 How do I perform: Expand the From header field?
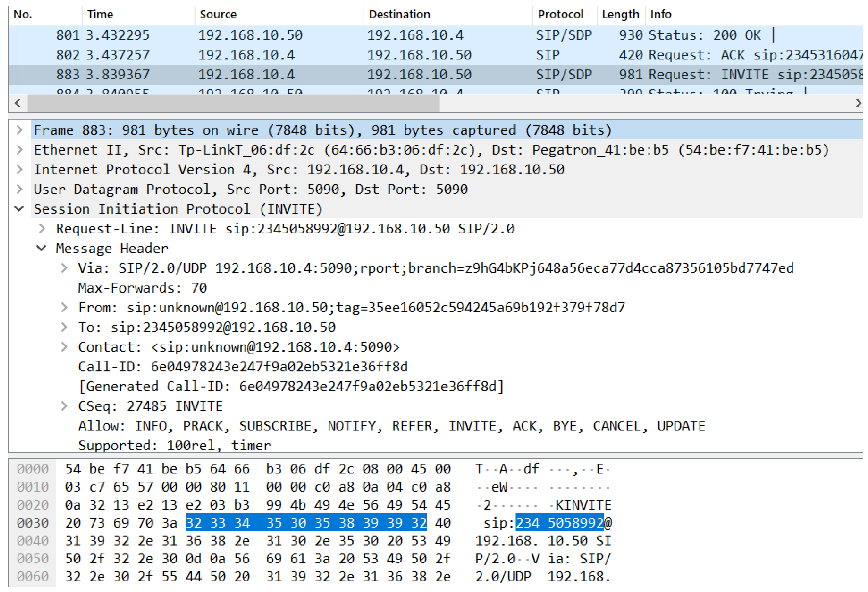tap(64, 308)
